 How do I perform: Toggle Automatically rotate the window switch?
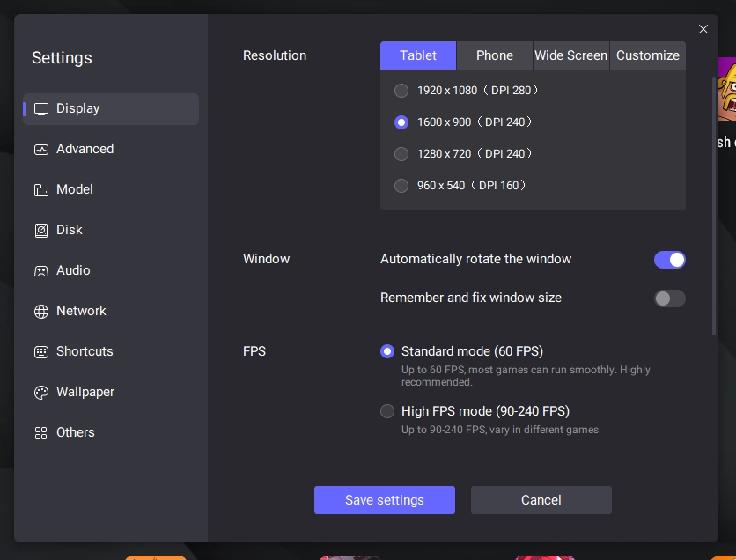coord(669,260)
